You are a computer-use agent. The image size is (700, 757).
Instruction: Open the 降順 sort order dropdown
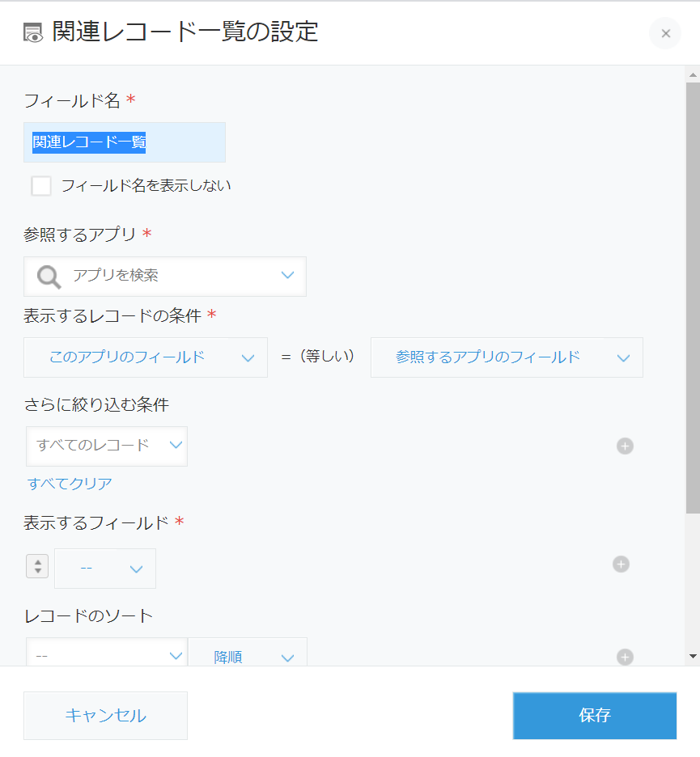point(248,653)
